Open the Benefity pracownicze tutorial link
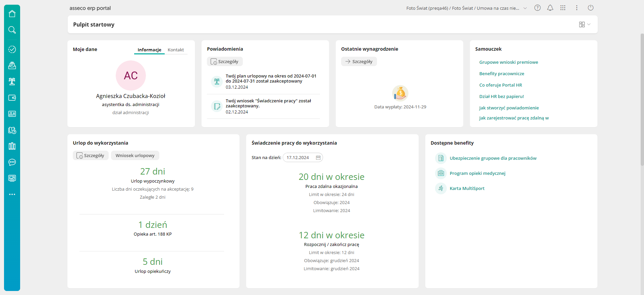The height and width of the screenshot is (295, 644). 501,73
